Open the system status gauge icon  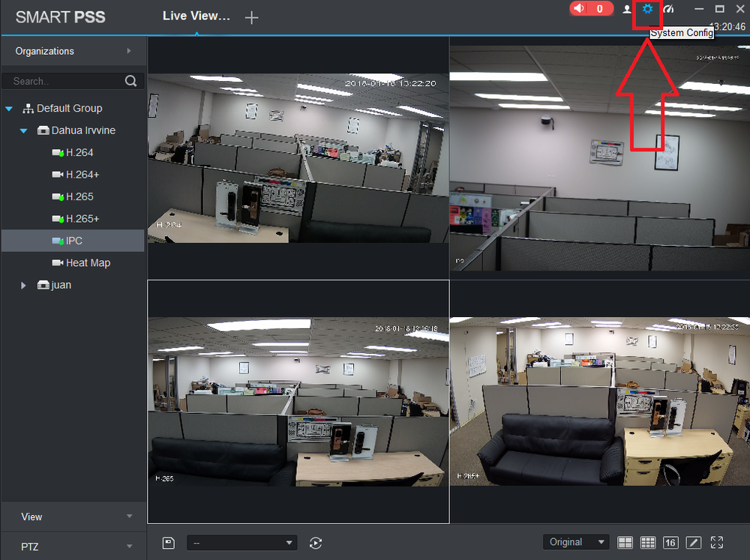669,9
